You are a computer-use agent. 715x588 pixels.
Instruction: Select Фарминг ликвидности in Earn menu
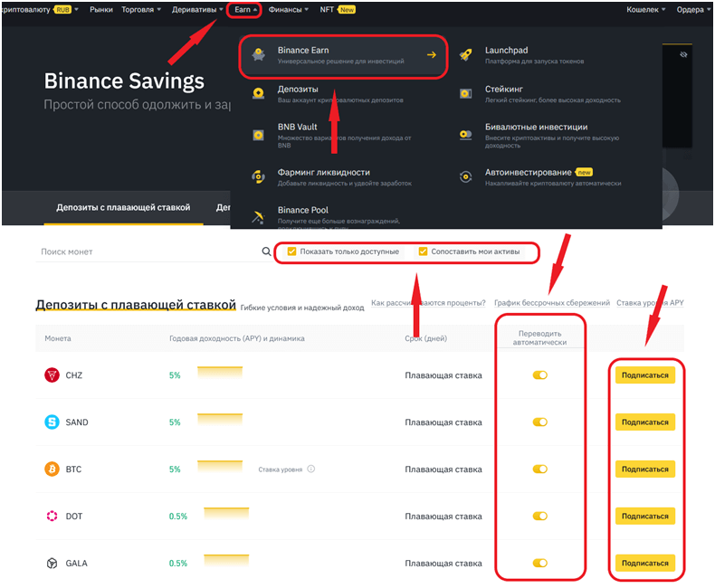click(x=324, y=172)
